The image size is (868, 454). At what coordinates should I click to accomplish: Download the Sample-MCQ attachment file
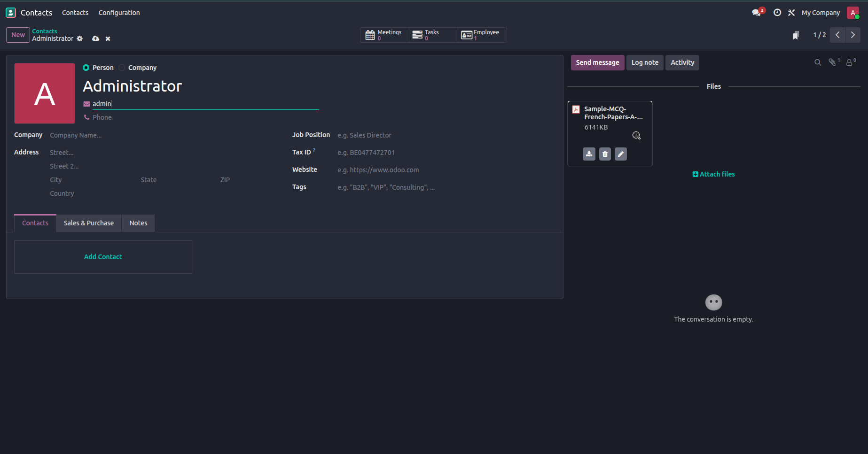click(589, 154)
